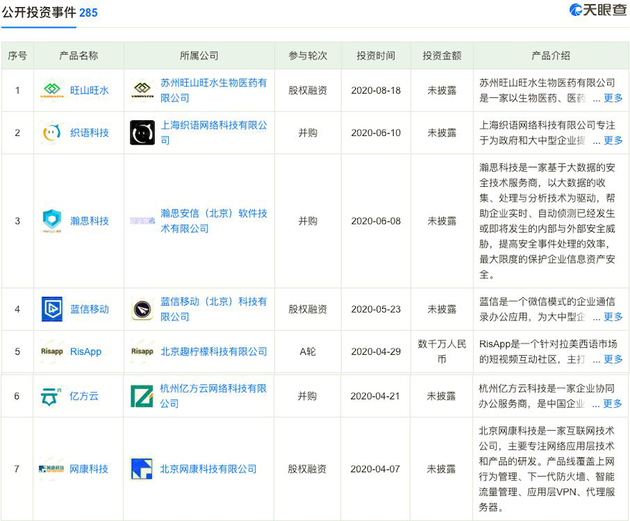Click the 产品名称 column header
This screenshot has width=630, height=521.
(79, 55)
